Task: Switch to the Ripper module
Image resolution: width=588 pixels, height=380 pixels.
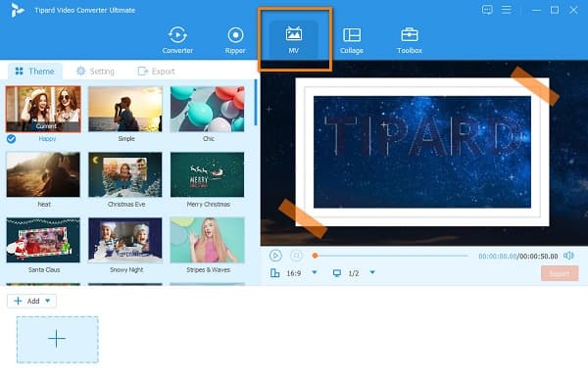Action: [235, 40]
